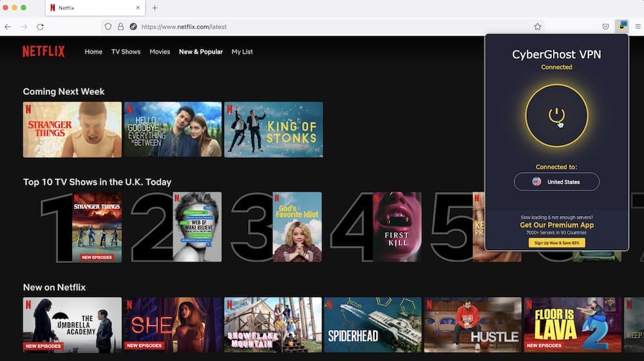644x361 pixels.
Task: Open the King of Stonks thumbnail
Action: coord(274,130)
